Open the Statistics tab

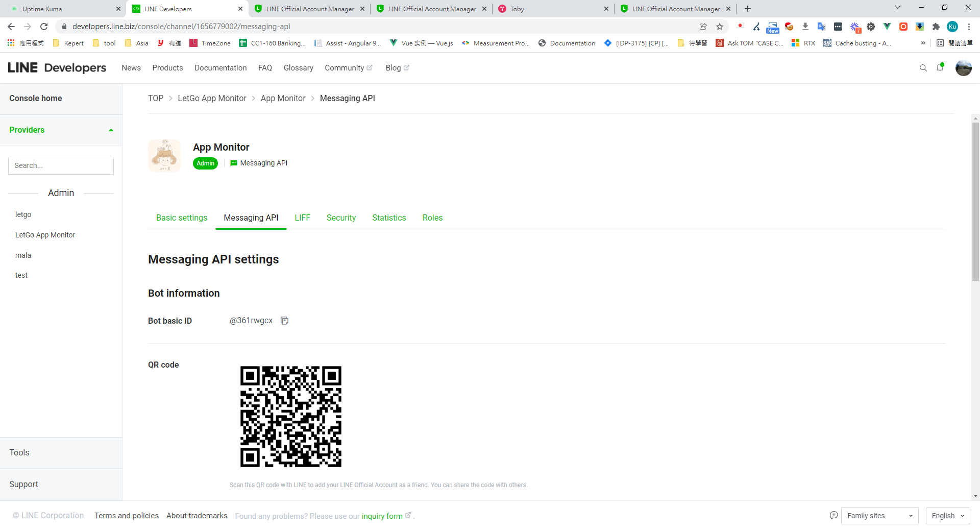pos(389,218)
